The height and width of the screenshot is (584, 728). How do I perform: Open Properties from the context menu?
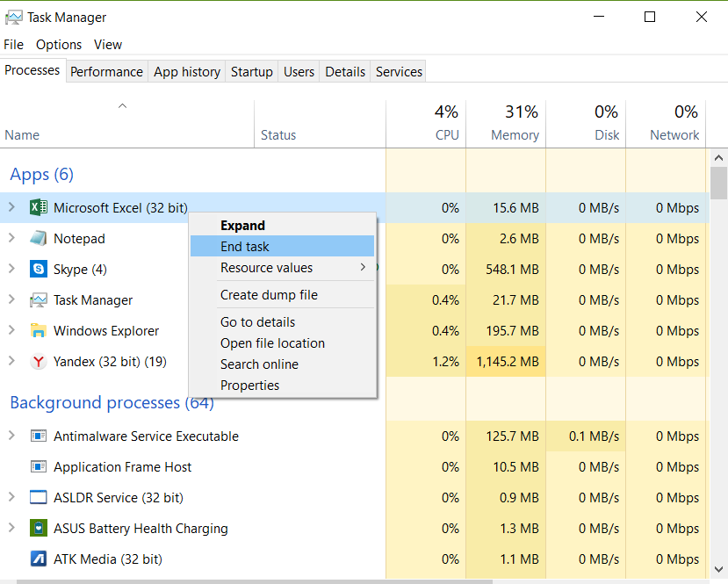pyautogui.click(x=282, y=385)
